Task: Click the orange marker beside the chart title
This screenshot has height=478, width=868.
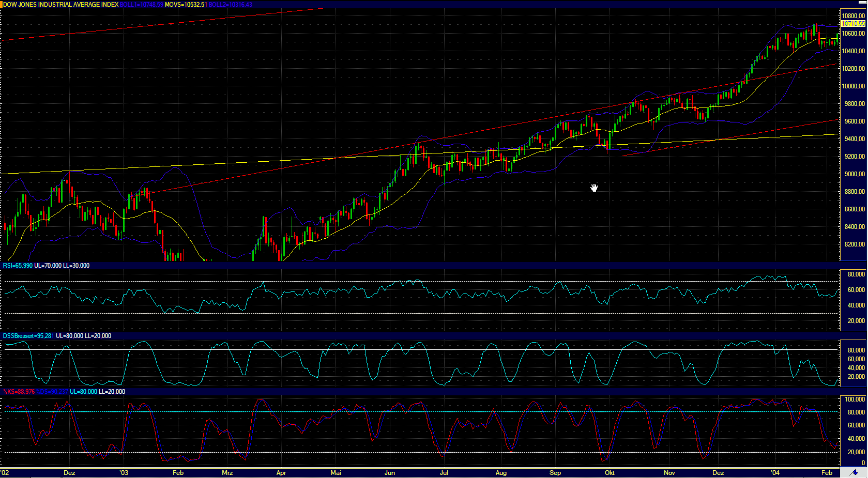Action: coord(2,5)
